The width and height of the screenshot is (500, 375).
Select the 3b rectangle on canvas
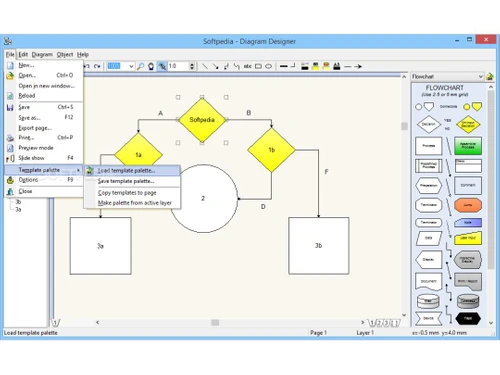[x=319, y=246]
